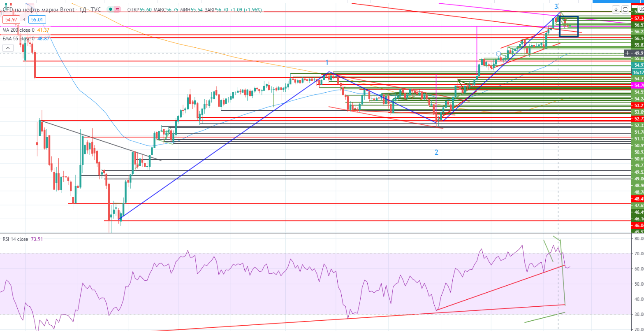Click the 16:17 countdown timer label

click(x=638, y=72)
